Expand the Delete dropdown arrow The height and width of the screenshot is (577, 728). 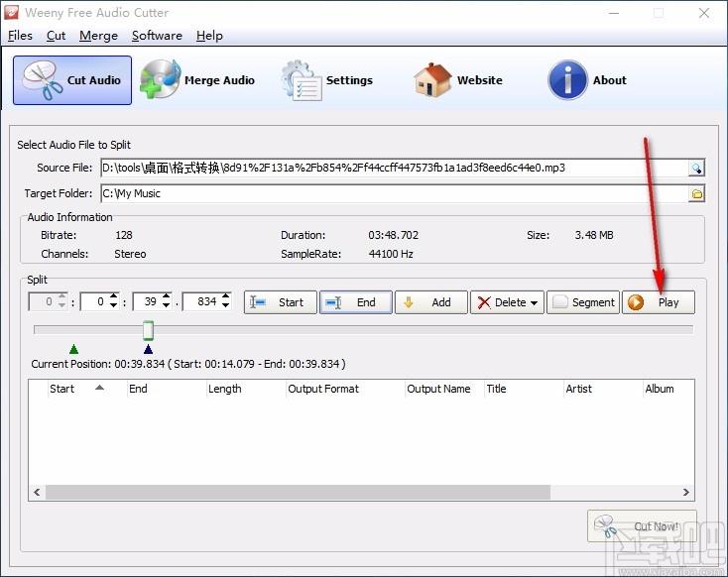point(534,303)
